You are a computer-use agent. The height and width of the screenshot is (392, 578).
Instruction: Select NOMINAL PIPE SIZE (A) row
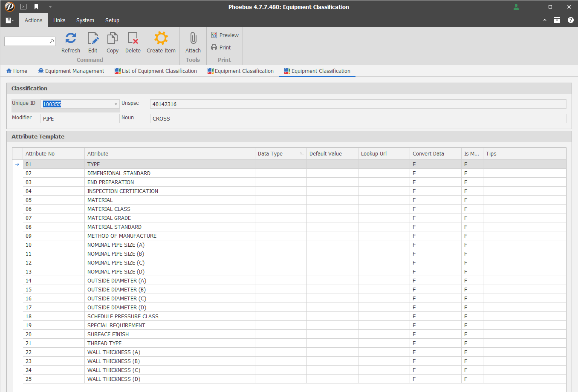click(294, 245)
